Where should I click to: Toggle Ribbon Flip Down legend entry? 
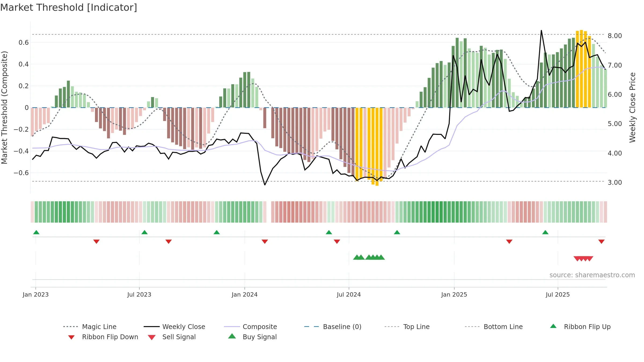point(103,337)
